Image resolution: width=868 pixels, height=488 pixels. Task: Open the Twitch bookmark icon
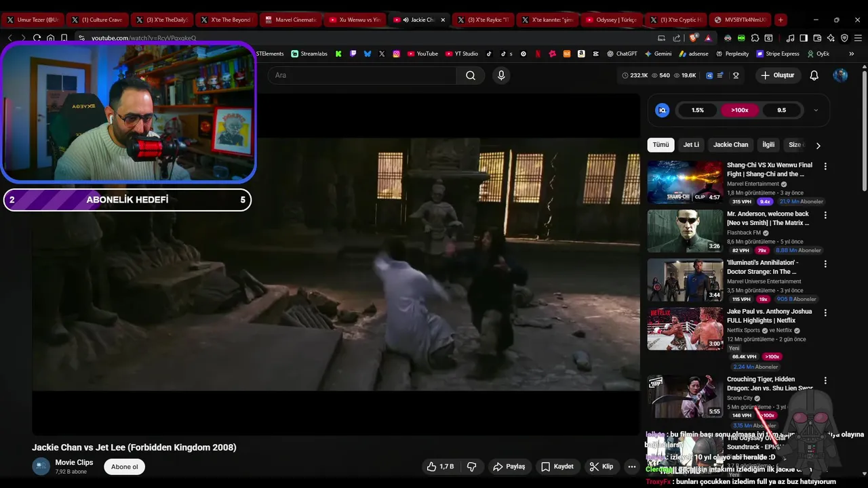click(353, 54)
